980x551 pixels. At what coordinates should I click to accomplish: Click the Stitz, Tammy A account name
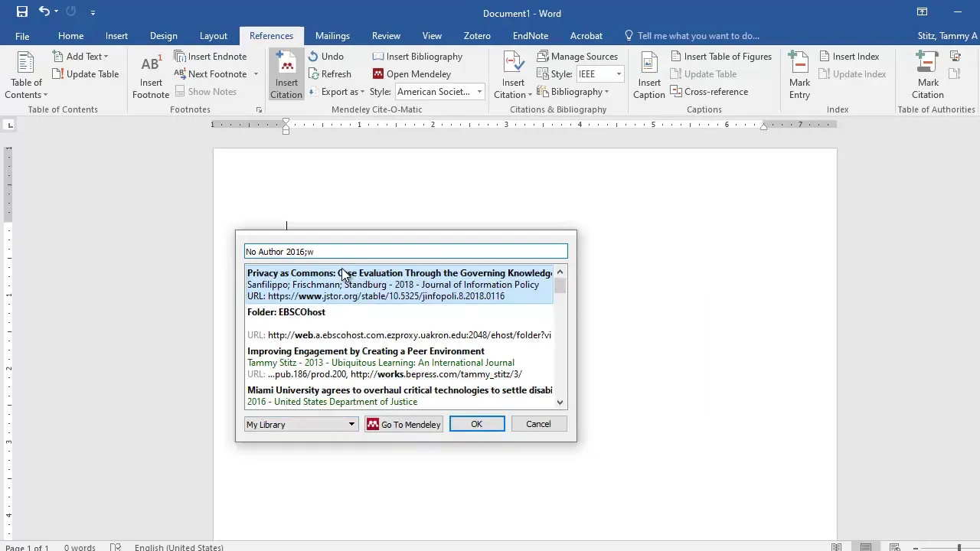tap(947, 36)
